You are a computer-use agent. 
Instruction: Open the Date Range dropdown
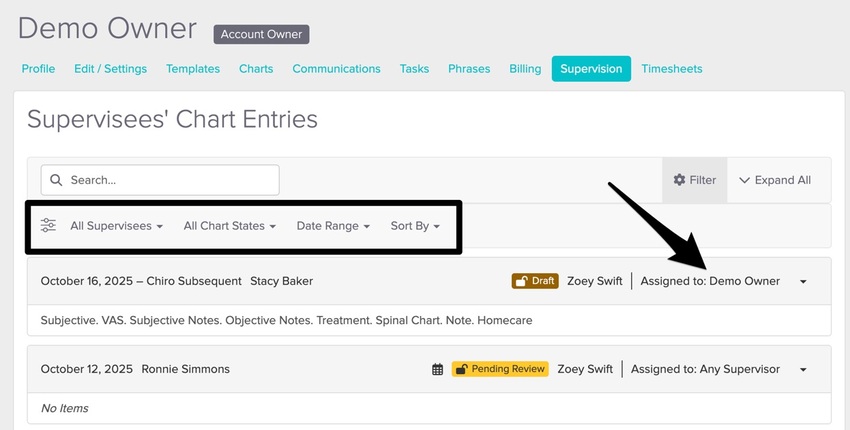point(333,226)
